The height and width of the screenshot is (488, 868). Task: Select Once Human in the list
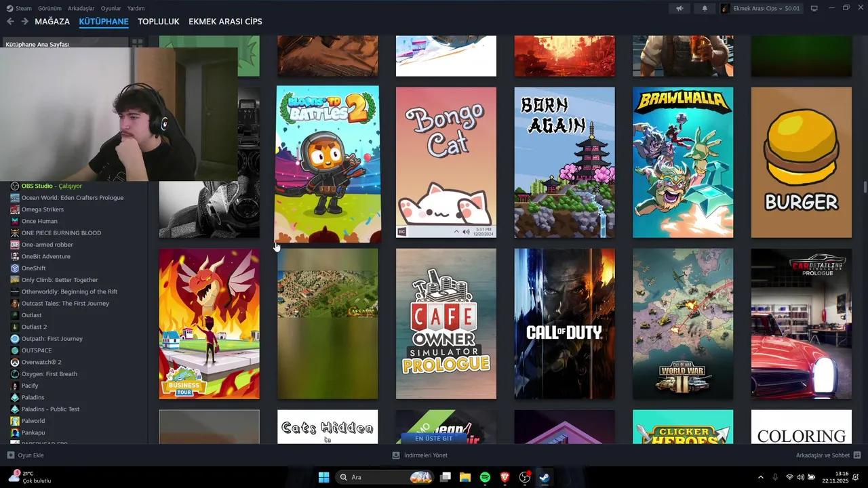[39, 221]
